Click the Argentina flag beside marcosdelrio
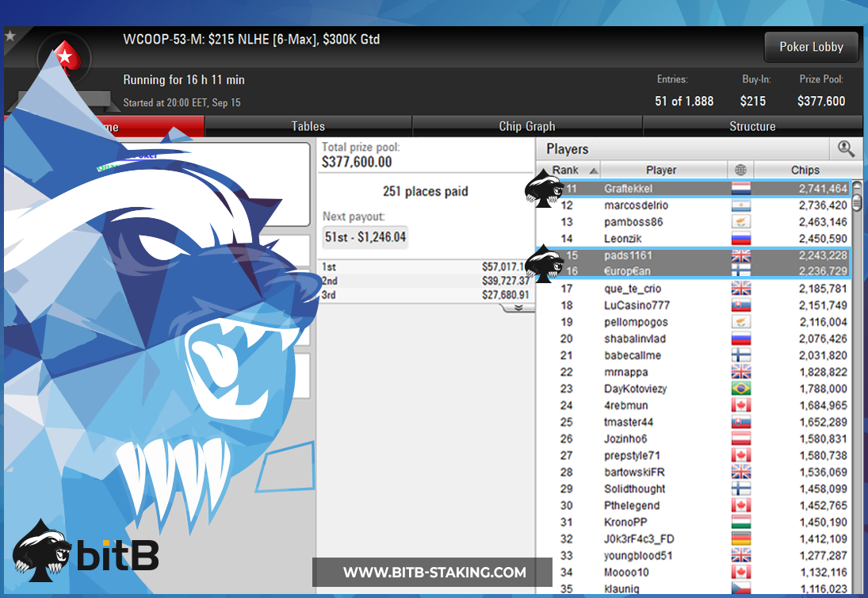This screenshot has height=598, width=868. 740,205
